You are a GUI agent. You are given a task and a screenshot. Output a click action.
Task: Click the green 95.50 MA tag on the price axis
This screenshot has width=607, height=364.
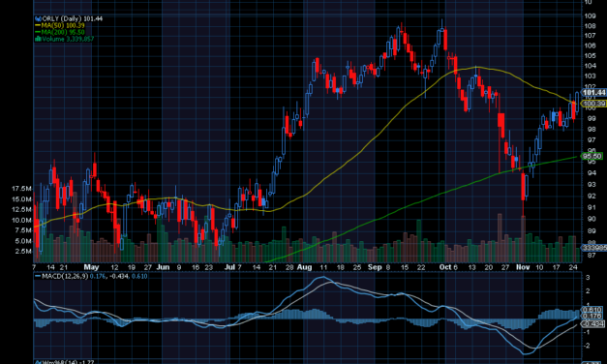click(592, 156)
